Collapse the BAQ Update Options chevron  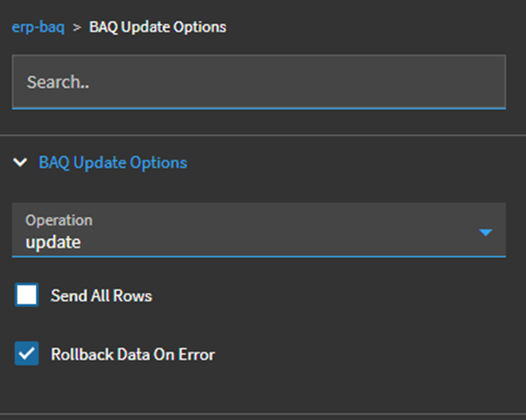[21, 162]
